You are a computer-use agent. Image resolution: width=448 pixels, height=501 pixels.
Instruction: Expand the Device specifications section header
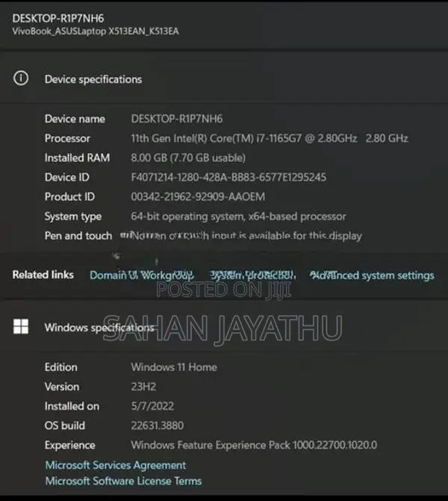(x=224, y=78)
